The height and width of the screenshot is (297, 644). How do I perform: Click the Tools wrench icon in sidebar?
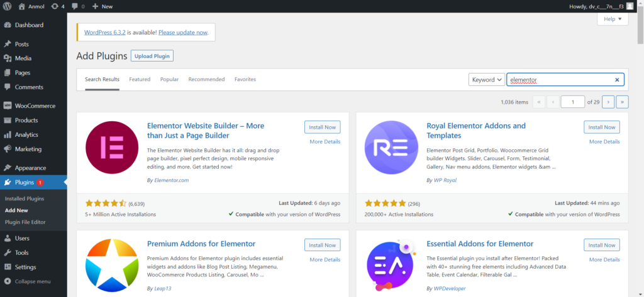[x=8, y=252]
